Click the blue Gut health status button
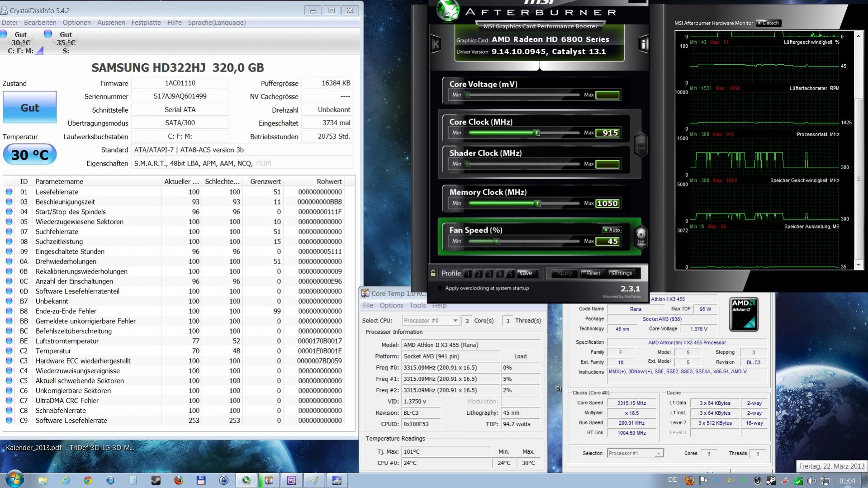The height and width of the screenshot is (488, 868). click(x=30, y=108)
